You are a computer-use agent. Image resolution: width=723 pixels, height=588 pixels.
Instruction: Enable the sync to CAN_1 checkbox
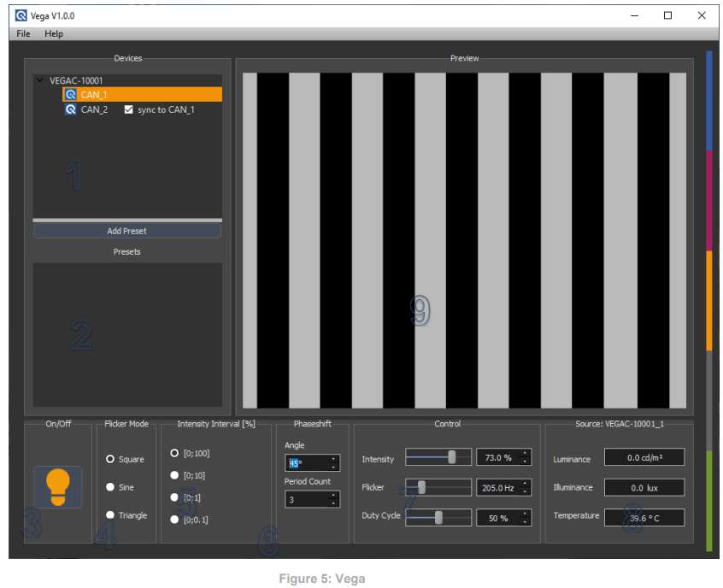[x=129, y=109]
